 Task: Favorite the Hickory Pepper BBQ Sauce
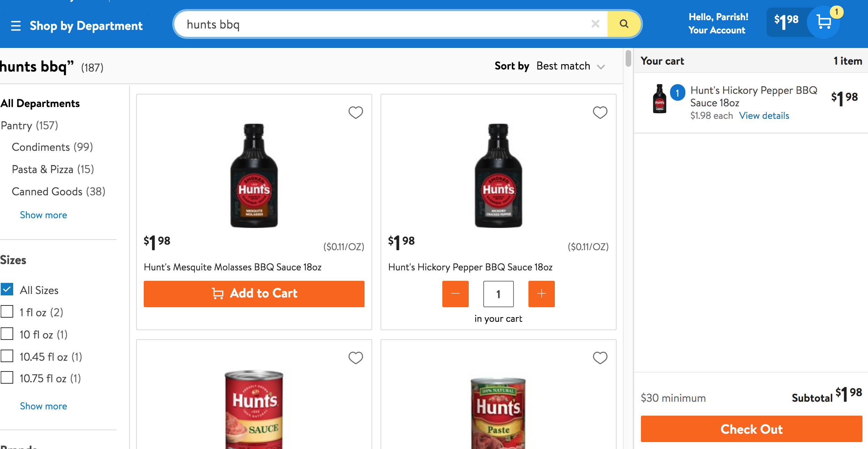point(600,113)
